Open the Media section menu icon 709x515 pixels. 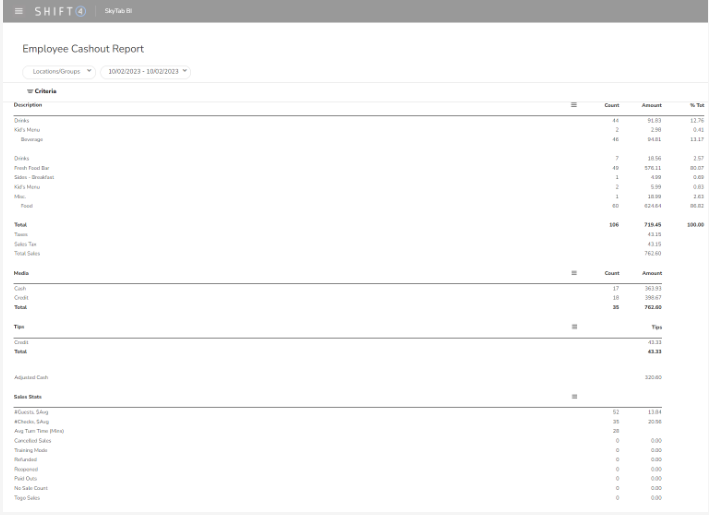(574, 272)
